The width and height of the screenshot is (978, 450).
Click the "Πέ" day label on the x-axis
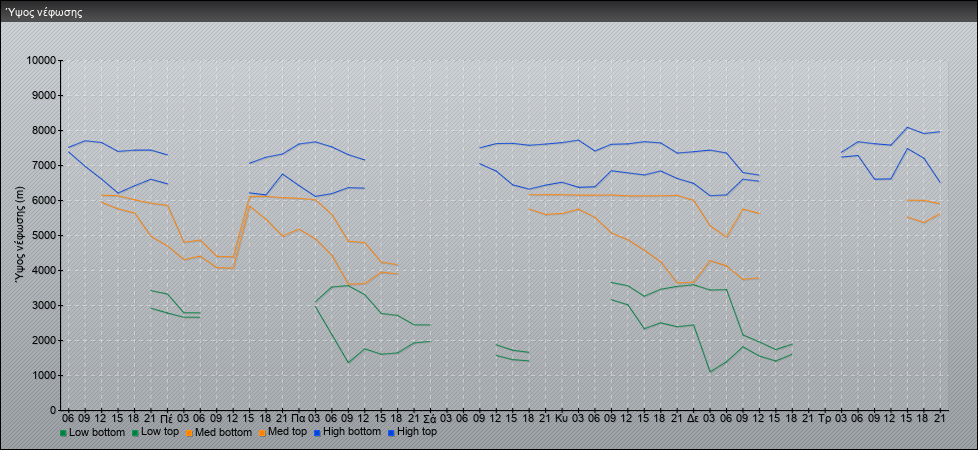tap(167, 418)
